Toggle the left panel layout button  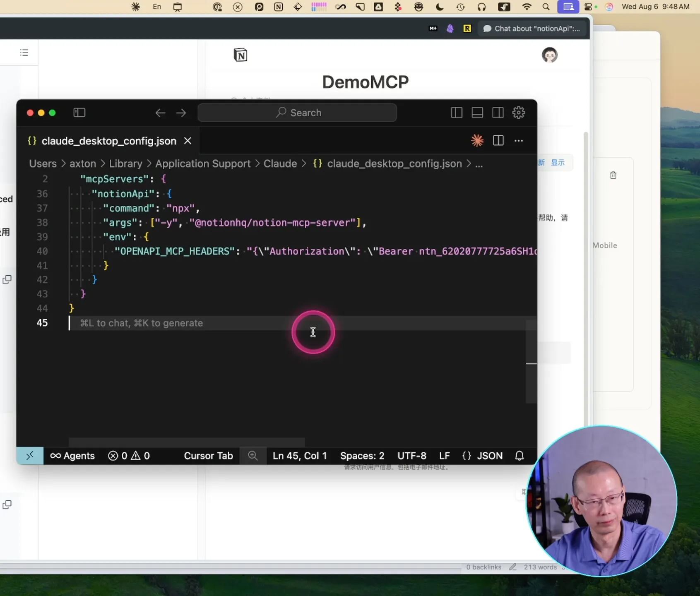(457, 113)
